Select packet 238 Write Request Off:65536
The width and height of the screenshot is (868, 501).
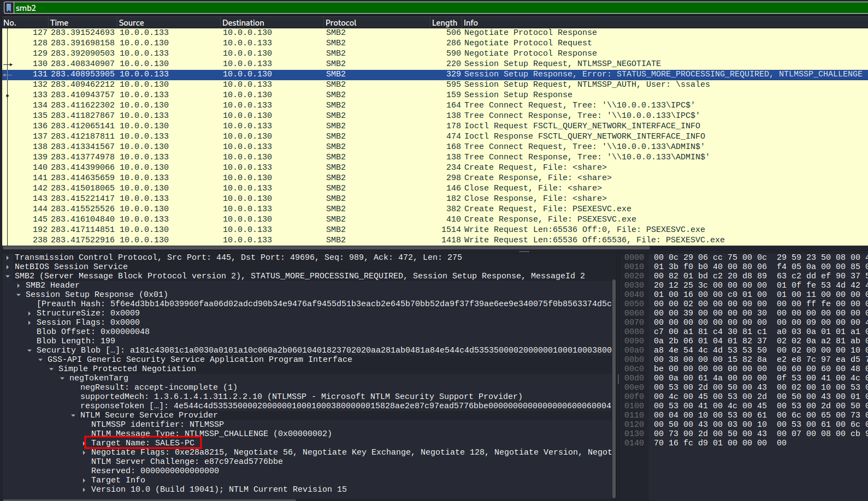pyautogui.click(x=435, y=240)
